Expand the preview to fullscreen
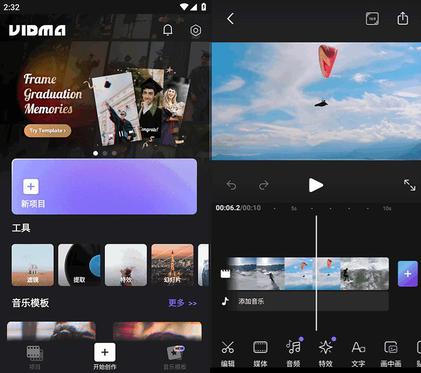 coord(410,185)
